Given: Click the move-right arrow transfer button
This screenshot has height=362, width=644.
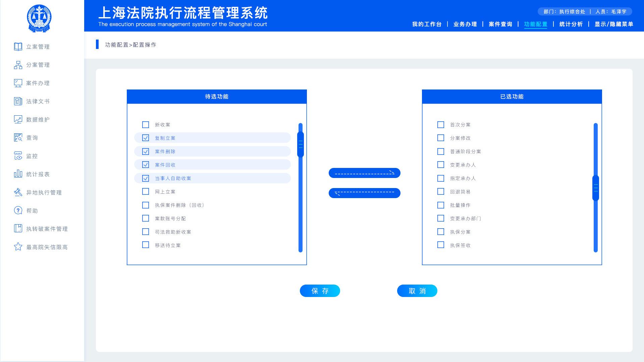Looking at the screenshot, I should coord(364,173).
